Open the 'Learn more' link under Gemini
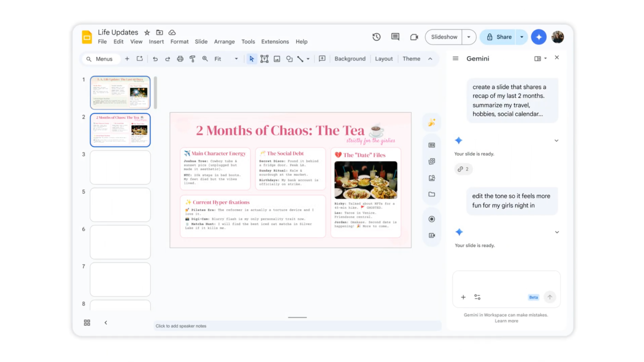Screen dimensions: 644x362 (507, 321)
